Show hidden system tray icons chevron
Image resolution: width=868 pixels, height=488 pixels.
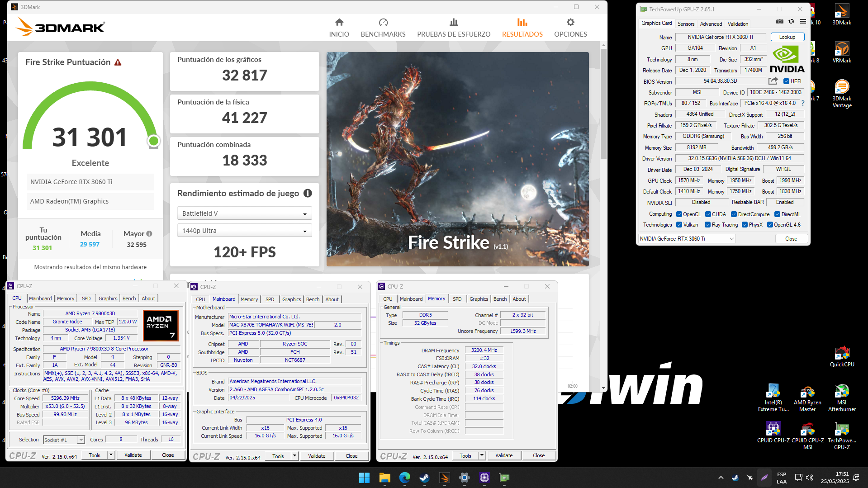click(721, 478)
